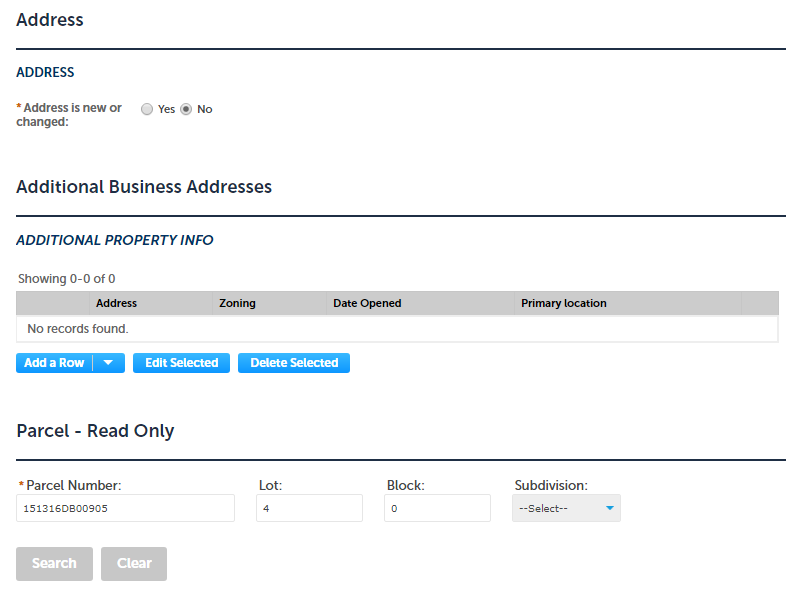Viewport: 803px width, 596px height.
Task: Click into the Lot text field
Action: (309, 508)
